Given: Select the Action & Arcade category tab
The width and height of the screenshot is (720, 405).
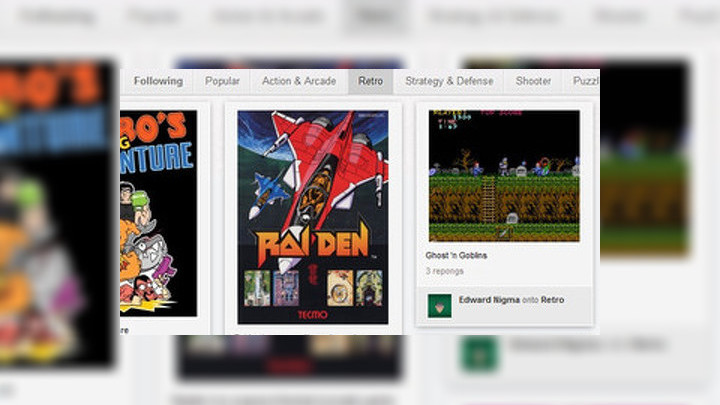Looking at the screenshot, I should [x=298, y=81].
